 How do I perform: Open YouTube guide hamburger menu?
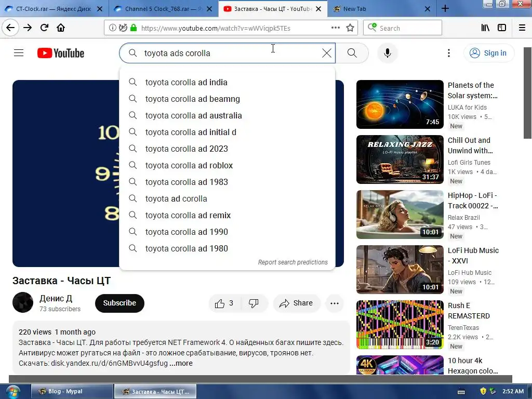(19, 53)
